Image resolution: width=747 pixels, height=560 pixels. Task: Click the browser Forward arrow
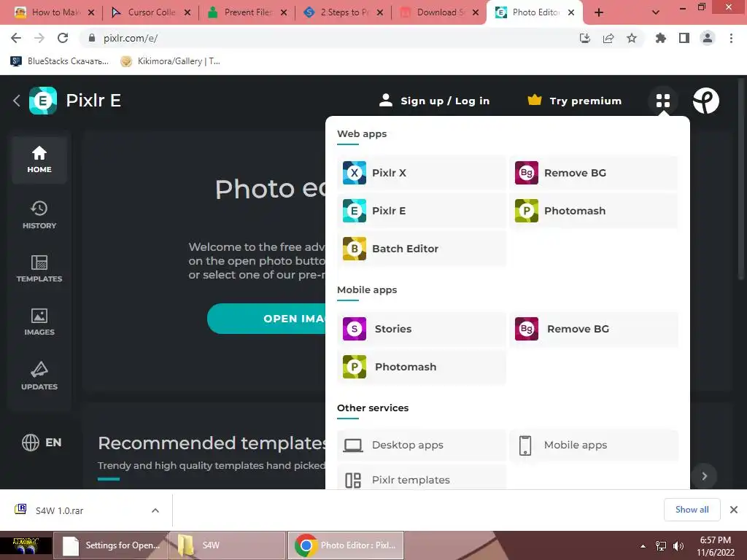click(39, 38)
